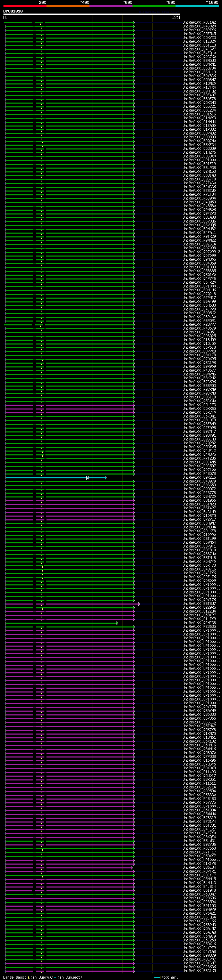The width and height of the screenshot is (222, 980).
Task: Select the UniRef100_B4FSV7 label
Action: 199,49
